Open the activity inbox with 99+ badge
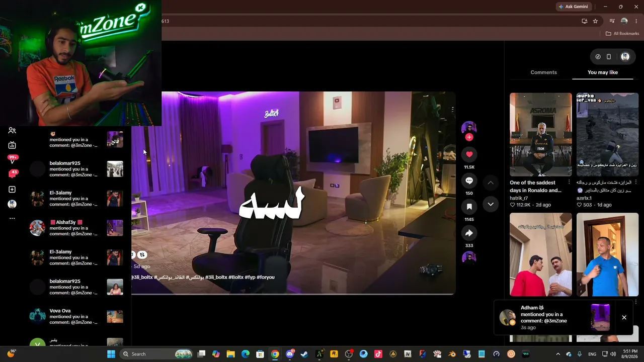Viewport: 644px width, 362px height. click(x=13, y=159)
